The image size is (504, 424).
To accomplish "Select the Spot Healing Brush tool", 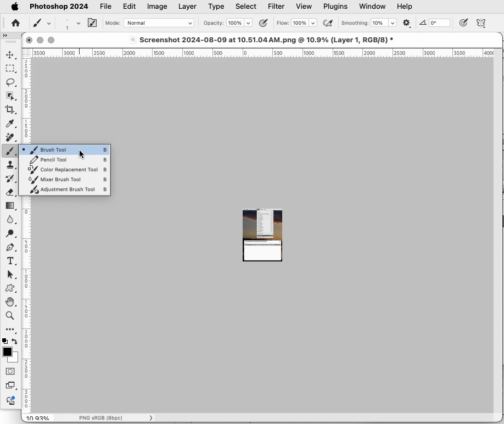I will pyautogui.click(x=10, y=137).
